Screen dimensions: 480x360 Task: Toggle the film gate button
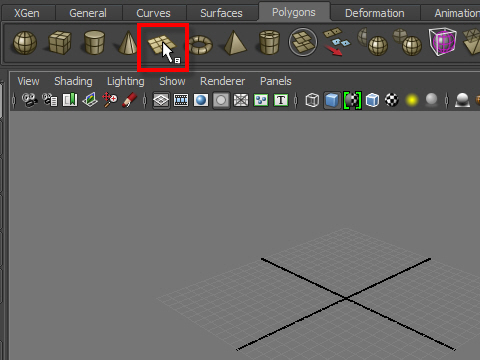point(181,100)
